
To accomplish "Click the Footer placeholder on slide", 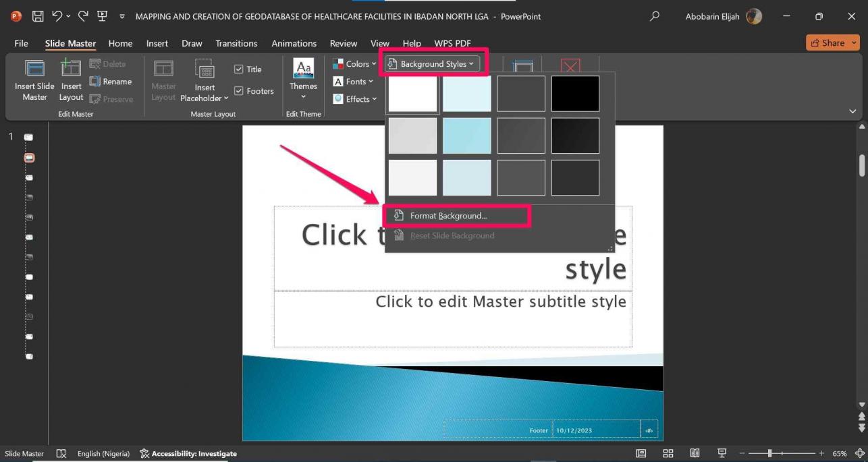I will point(498,430).
